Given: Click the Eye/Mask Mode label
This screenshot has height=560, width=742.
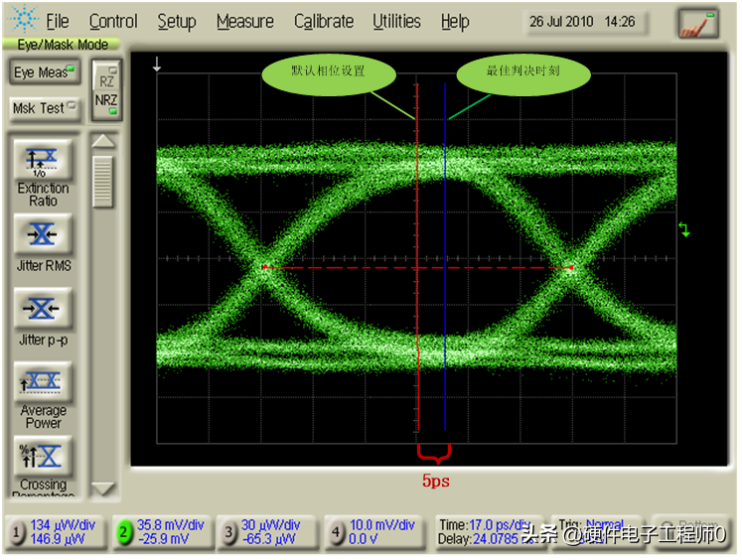Looking at the screenshot, I should click(63, 45).
